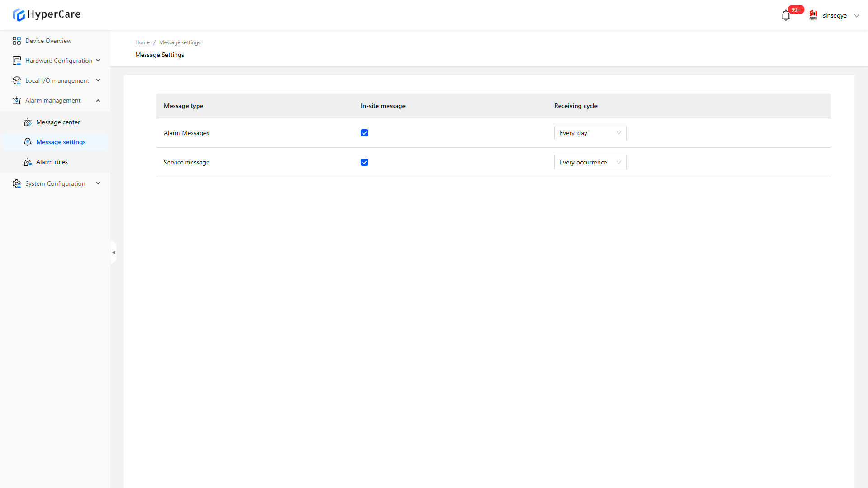Click the Alarm management siren icon
The image size is (868, 488).
(17, 100)
